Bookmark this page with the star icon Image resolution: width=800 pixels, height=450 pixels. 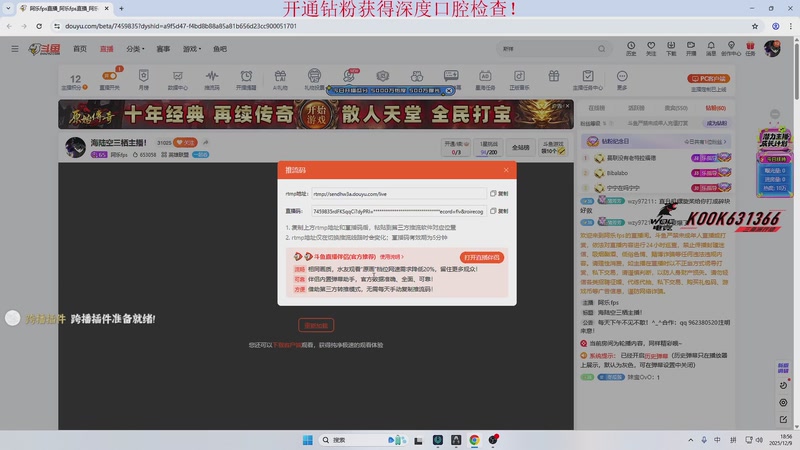755,26
